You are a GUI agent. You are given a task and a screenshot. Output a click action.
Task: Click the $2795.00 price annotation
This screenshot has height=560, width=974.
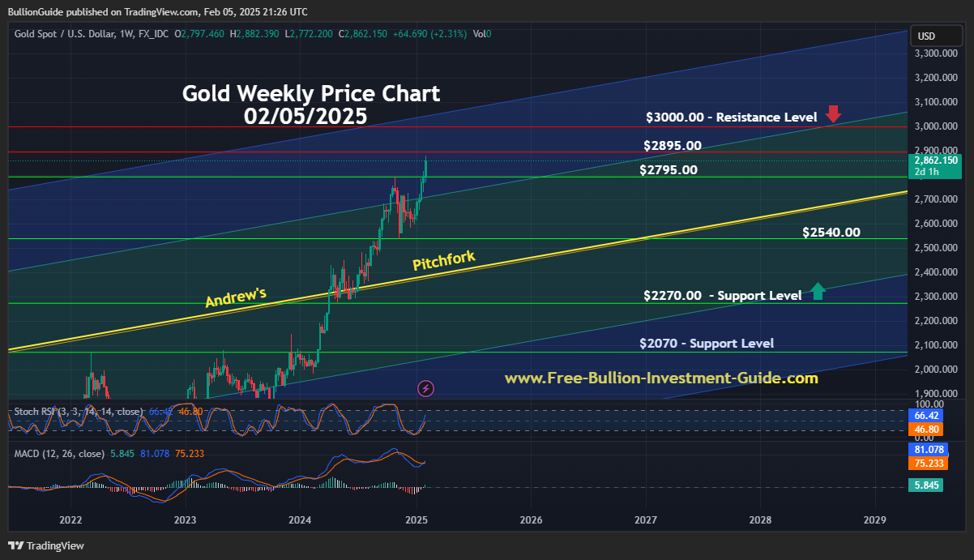pyautogui.click(x=668, y=170)
